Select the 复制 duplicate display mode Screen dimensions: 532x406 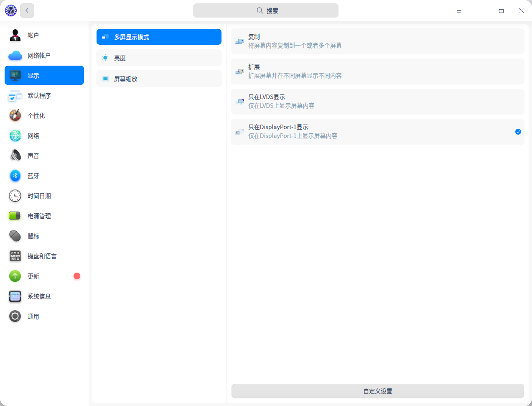tap(376, 41)
